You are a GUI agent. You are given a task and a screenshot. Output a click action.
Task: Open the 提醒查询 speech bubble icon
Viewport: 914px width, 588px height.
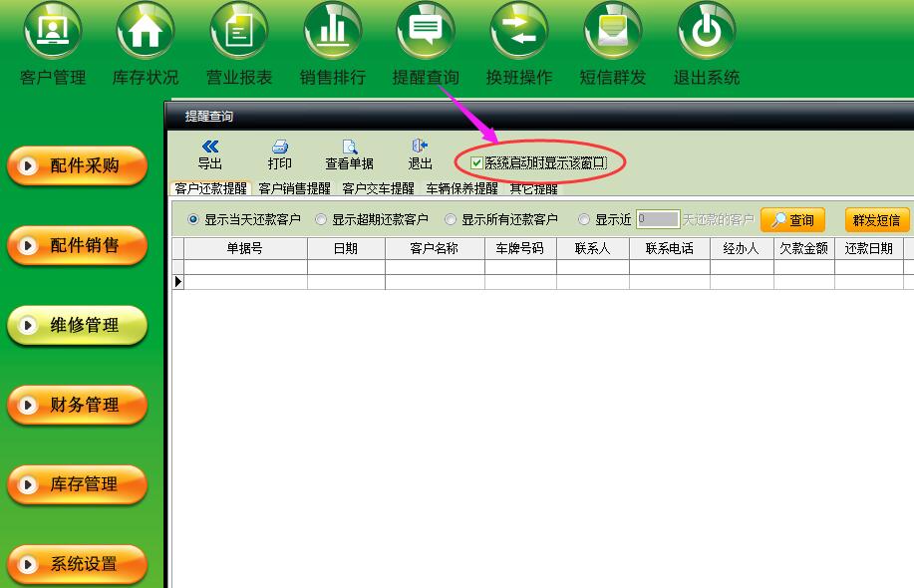coord(427,30)
